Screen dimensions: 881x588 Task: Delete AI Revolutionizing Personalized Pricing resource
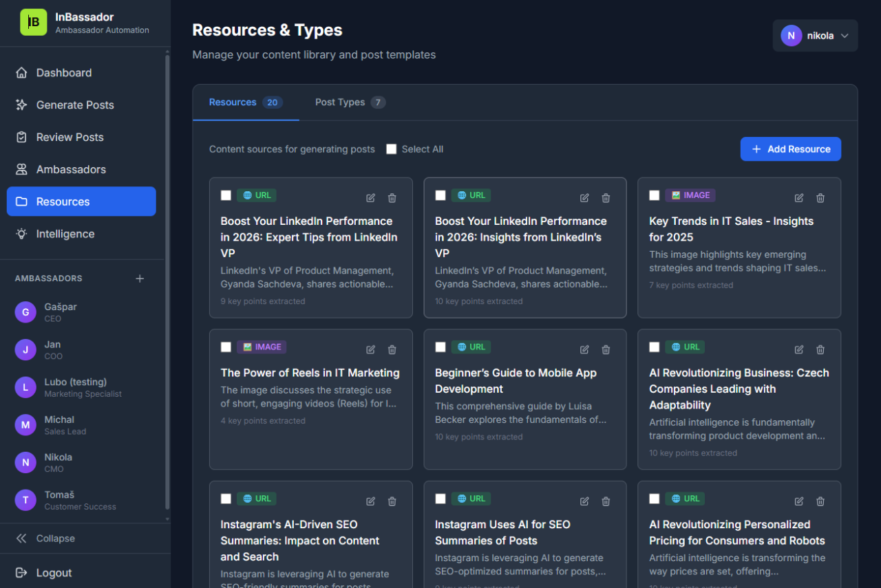click(x=820, y=501)
